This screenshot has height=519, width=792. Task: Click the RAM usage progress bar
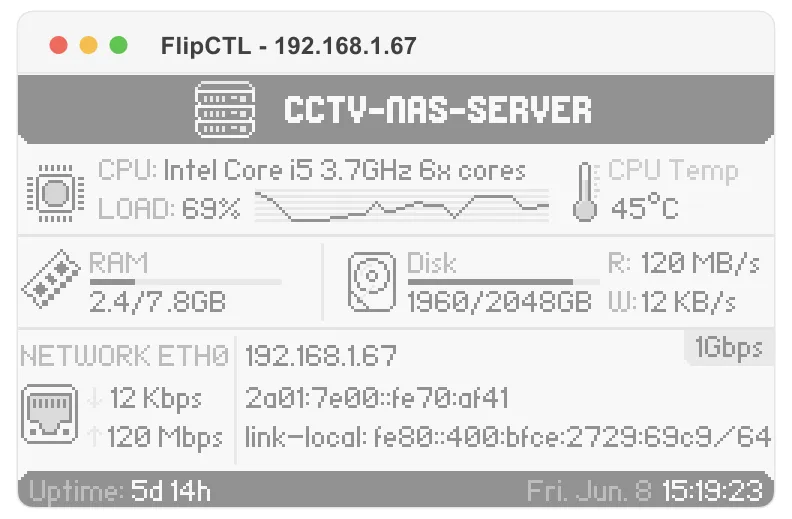pyautogui.click(x=185, y=282)
